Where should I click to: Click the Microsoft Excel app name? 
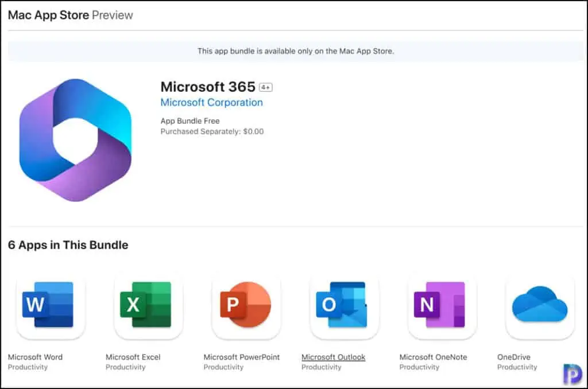[x=133, y=357]
